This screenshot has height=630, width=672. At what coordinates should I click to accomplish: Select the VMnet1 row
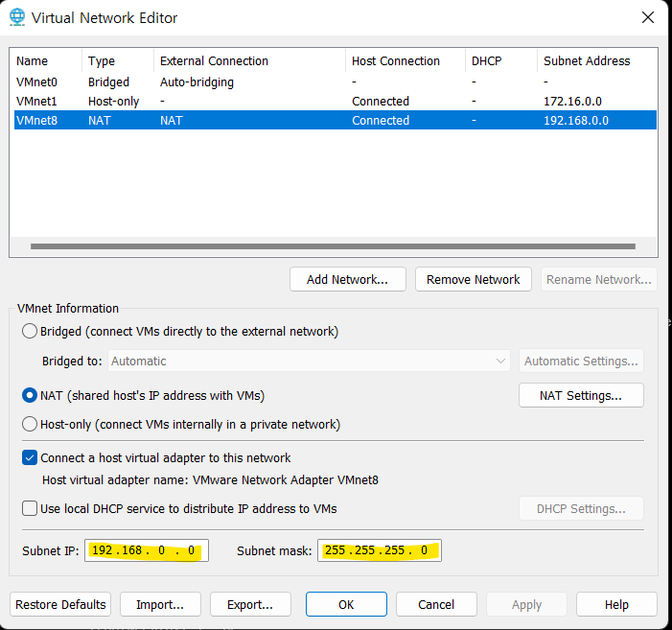click(336, 101)
